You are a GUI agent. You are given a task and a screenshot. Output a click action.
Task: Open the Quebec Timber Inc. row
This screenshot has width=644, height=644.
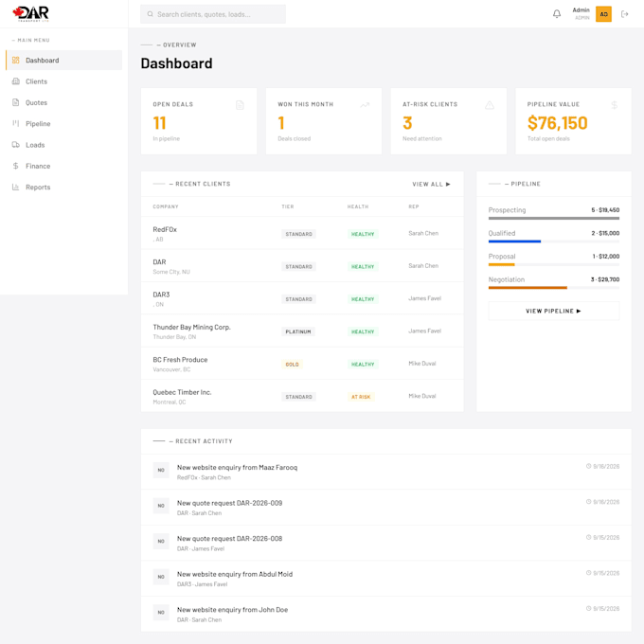[x=302, y=396]
